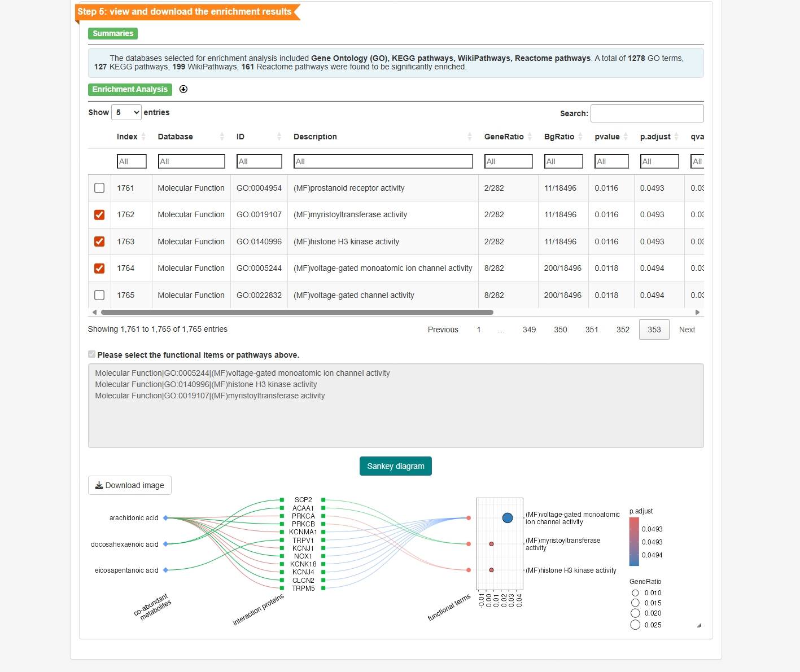Screen dimensions: 800x672
Task: Click the large blue voltage-gated channel bubble
Action: pyautogui.click(x=508, y=518)
